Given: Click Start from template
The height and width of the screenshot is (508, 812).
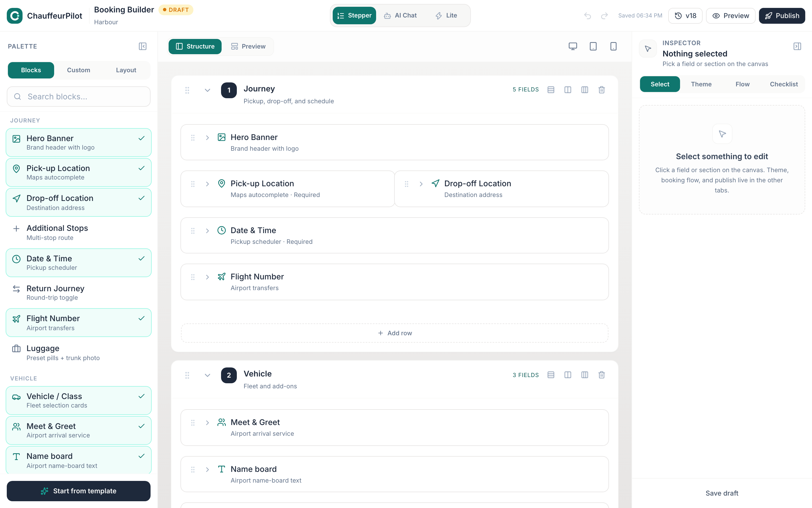Looking at the screenshot, I should click(x=78, y=491).
